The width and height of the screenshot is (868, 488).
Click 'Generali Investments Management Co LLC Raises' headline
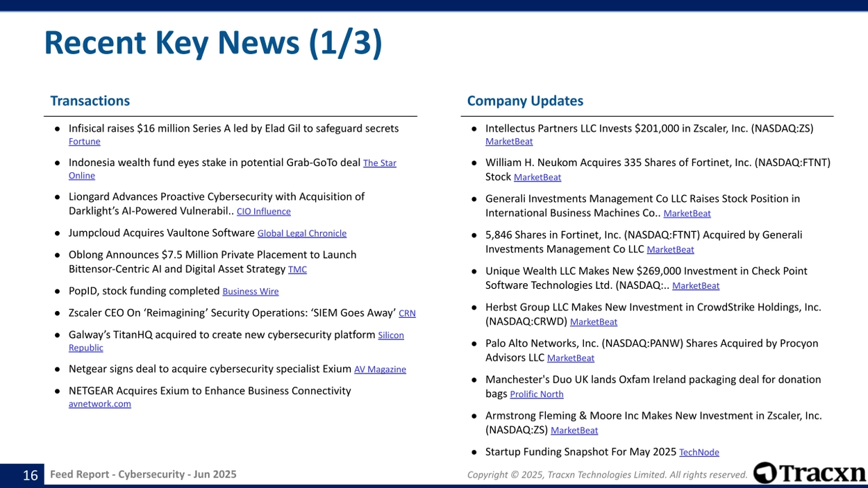click(x=642, y=205)
